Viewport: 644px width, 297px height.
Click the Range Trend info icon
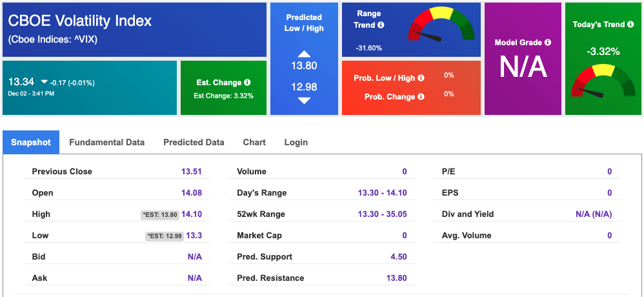[x=381, y=25]
